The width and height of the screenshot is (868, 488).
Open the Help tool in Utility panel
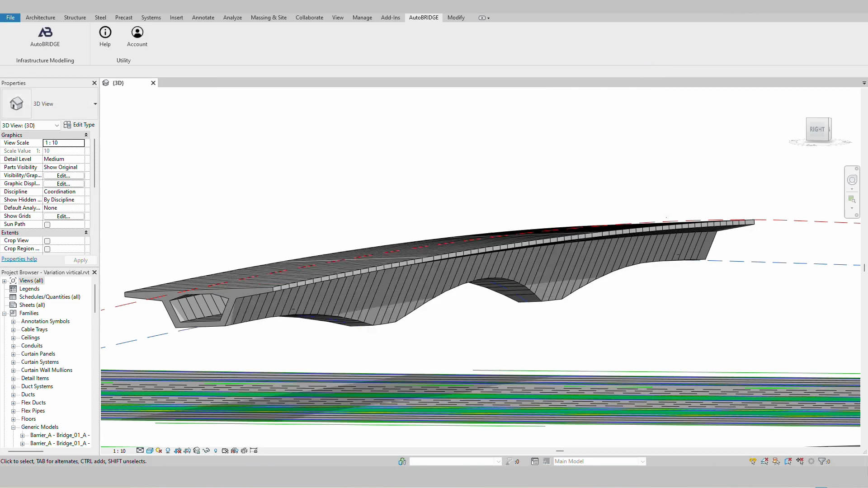(105, 37)
